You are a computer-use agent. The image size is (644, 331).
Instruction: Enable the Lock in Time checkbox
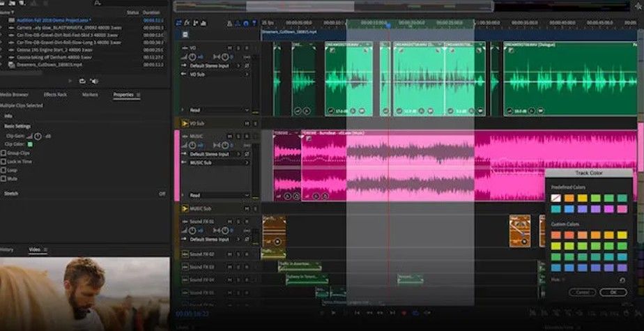(3, 162)
